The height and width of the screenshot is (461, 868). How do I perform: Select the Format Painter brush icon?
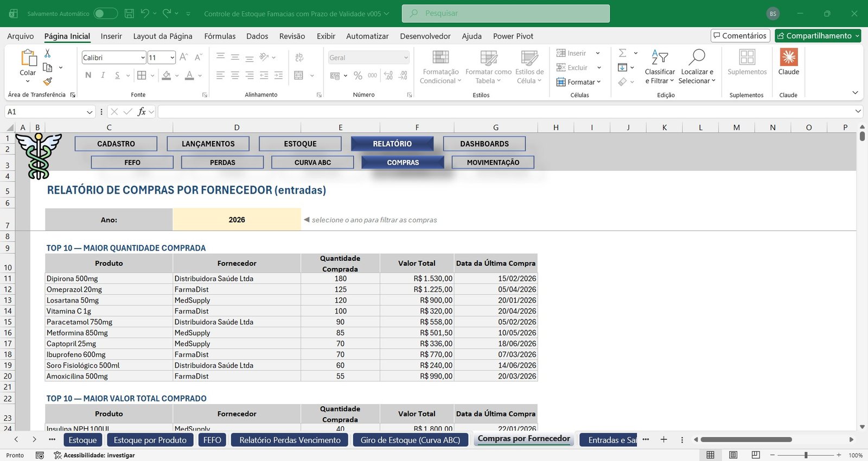click(48, 81)
